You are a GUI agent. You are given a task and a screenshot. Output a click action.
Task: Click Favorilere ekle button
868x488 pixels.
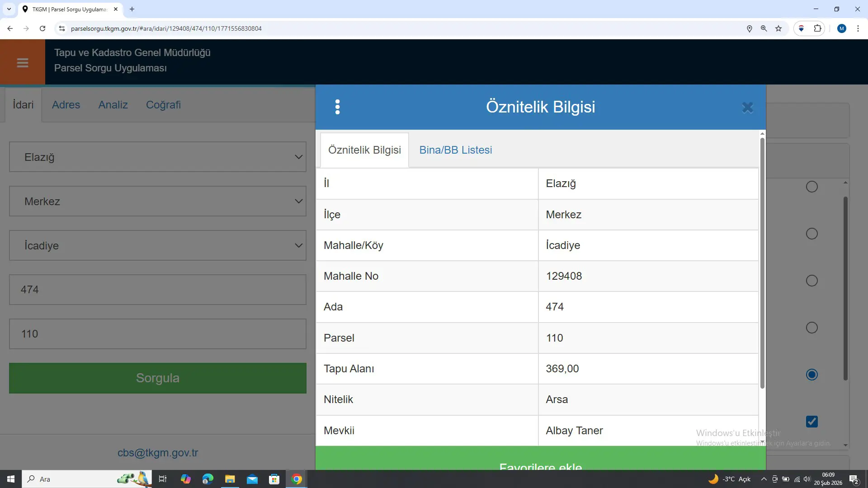[541, 458]
